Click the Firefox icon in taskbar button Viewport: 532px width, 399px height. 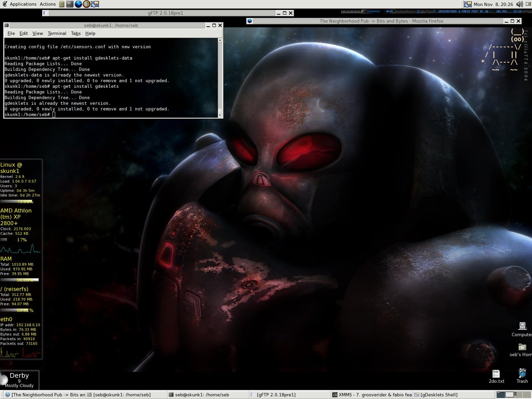point(8,395)
